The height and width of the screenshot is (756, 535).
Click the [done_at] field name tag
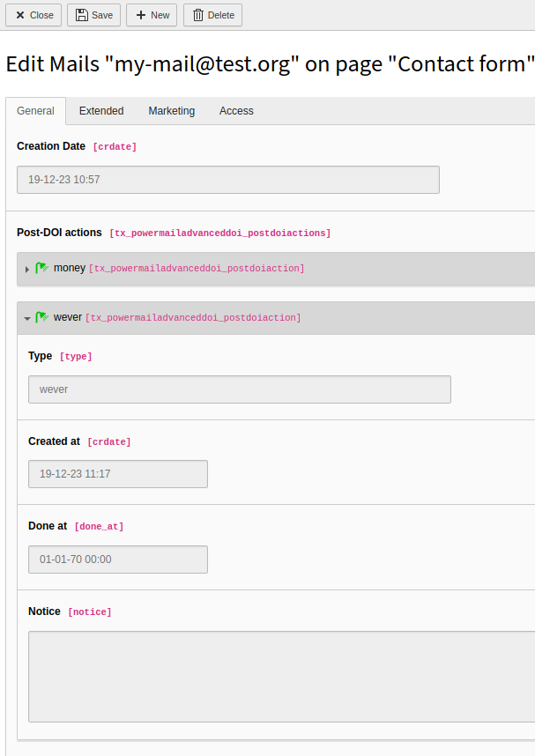(99, 527)
